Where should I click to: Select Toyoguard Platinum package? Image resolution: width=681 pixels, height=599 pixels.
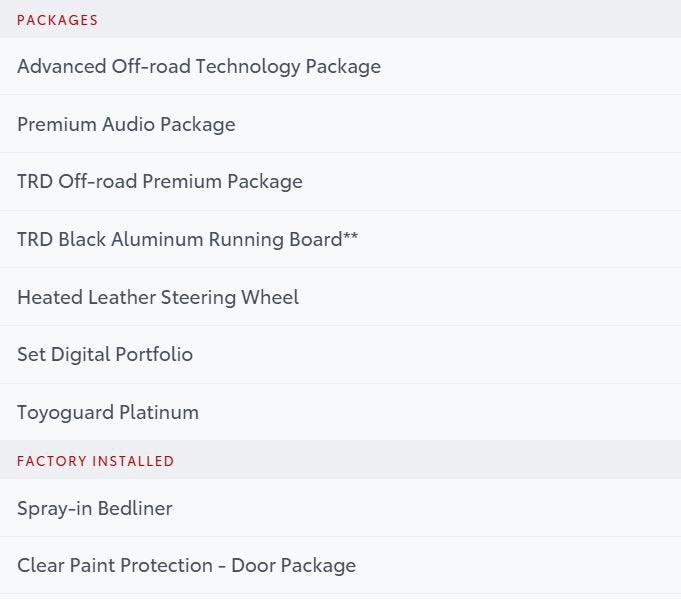pos(108,412)
